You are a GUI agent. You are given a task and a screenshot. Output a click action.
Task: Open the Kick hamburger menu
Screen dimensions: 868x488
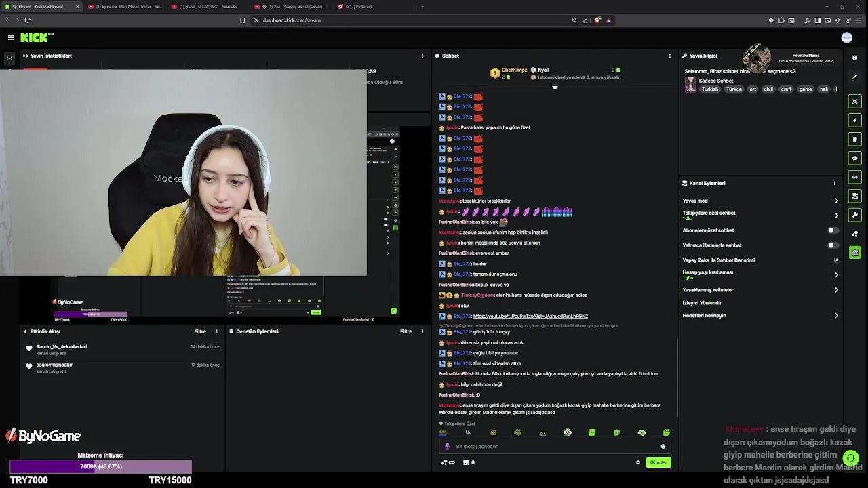(10, 37)
